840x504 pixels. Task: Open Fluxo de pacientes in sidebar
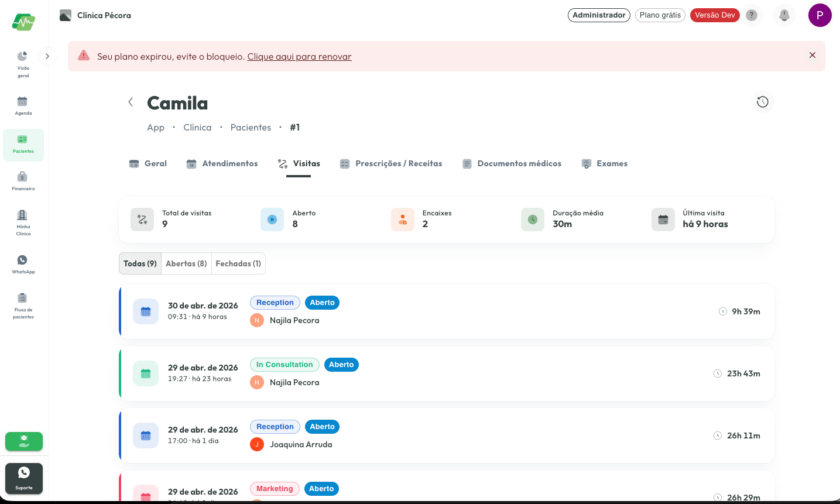[x=23, y=306]
